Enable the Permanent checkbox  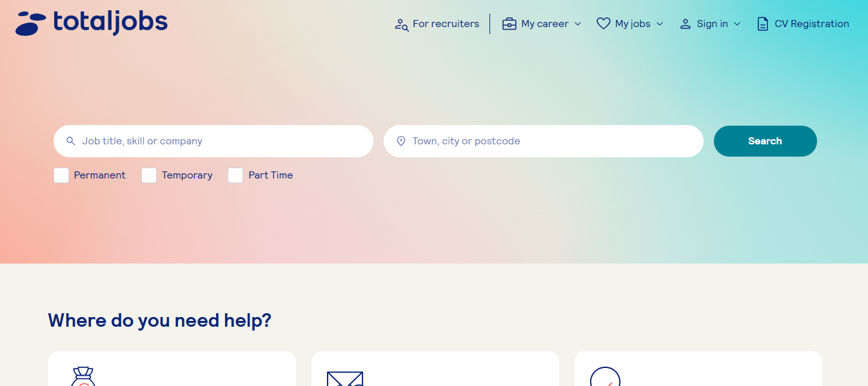61,175
